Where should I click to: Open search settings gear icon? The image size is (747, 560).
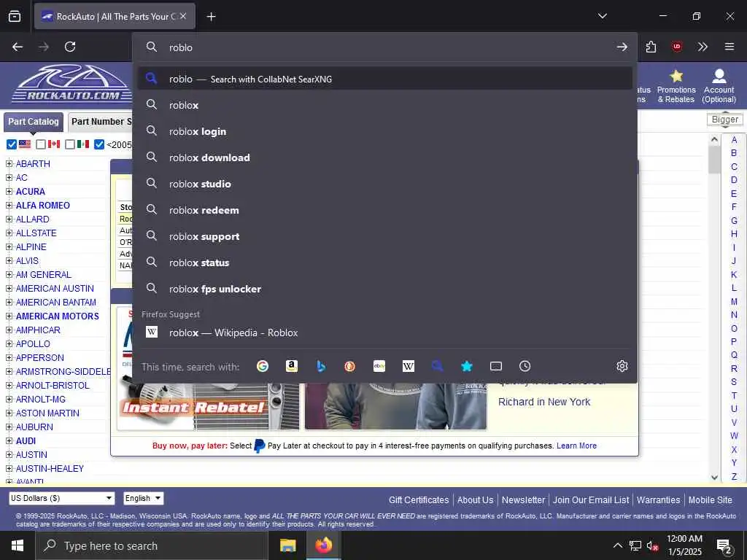pyautogui.click(x=622, y=366)
